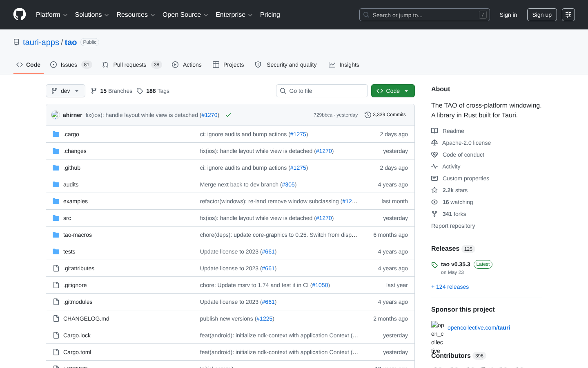Click the .github folder icon
The image size is (588, 368).
point(56,168)
